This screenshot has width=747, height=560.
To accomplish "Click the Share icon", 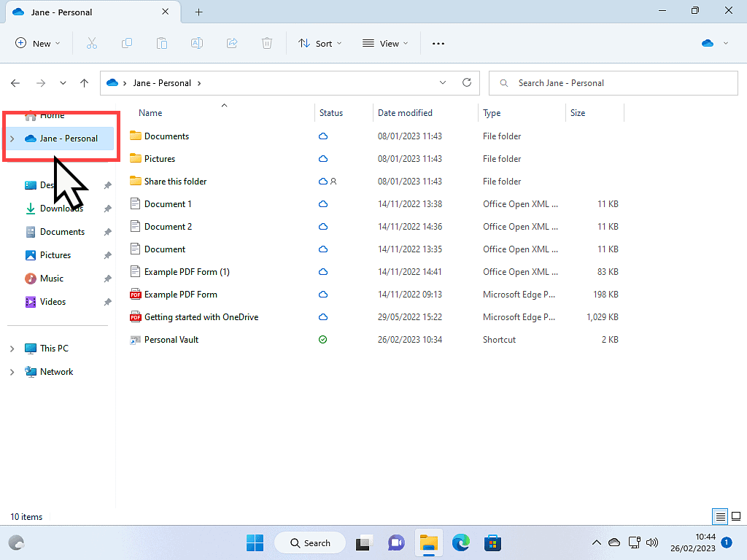I will click(x=232, y=43).
